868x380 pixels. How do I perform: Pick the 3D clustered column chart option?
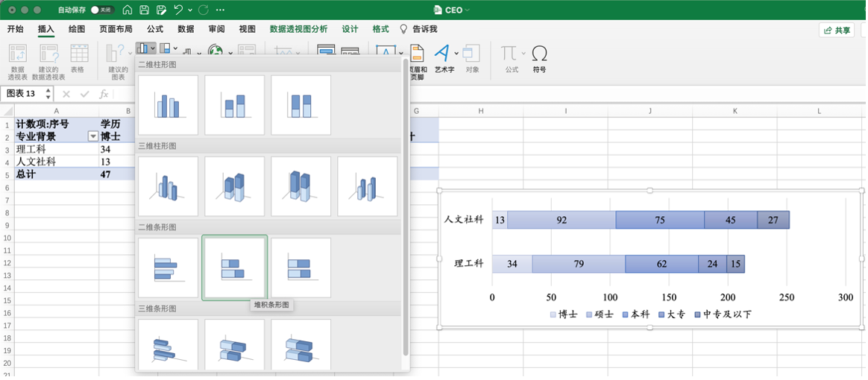169,186
